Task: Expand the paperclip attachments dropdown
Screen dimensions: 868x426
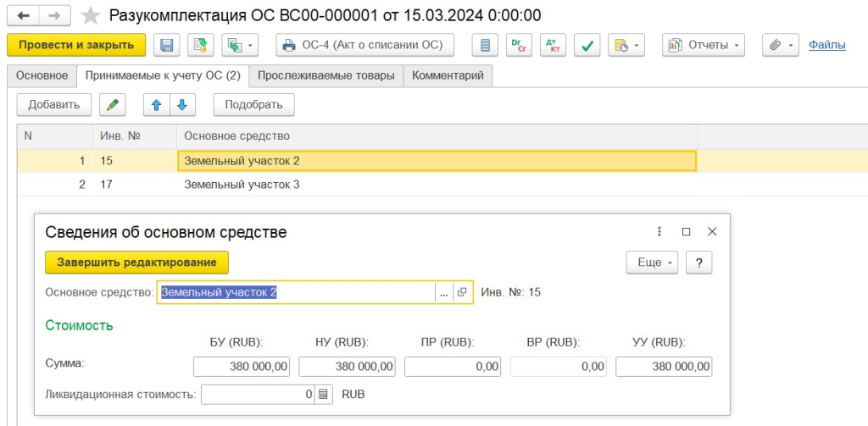Action: coord(780,45)
